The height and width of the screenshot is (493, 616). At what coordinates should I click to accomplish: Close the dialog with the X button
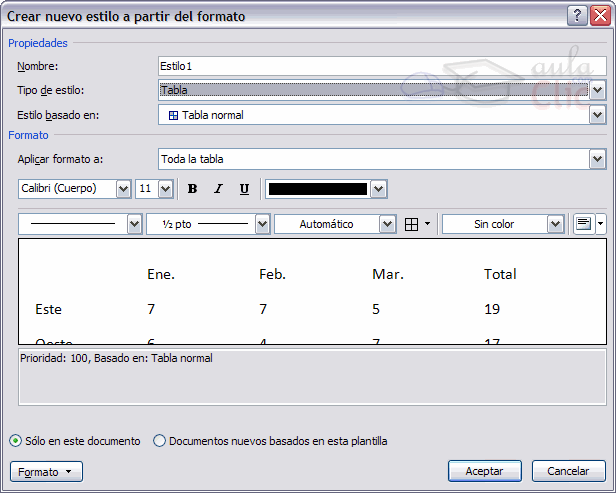click(601, 16)
